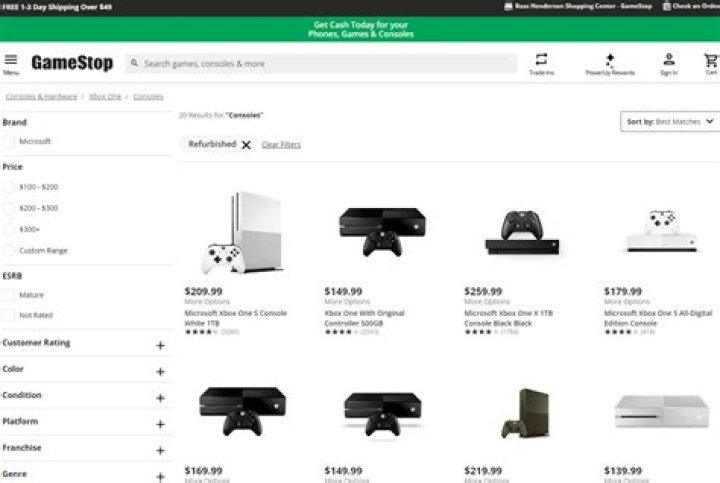Click star rating of All-Digital Edition console
Image resolution: width=720 pixels, height=483 pixels.
pyautogui.click(x=621, y=331)
